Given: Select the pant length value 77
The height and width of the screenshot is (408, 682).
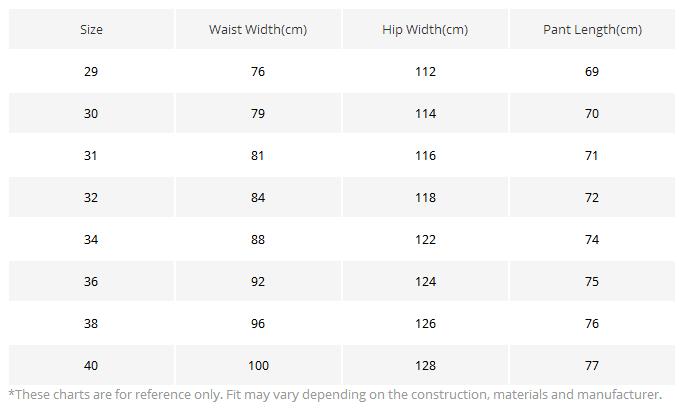Looking at the screenshot, I should (x=592, y=366).
